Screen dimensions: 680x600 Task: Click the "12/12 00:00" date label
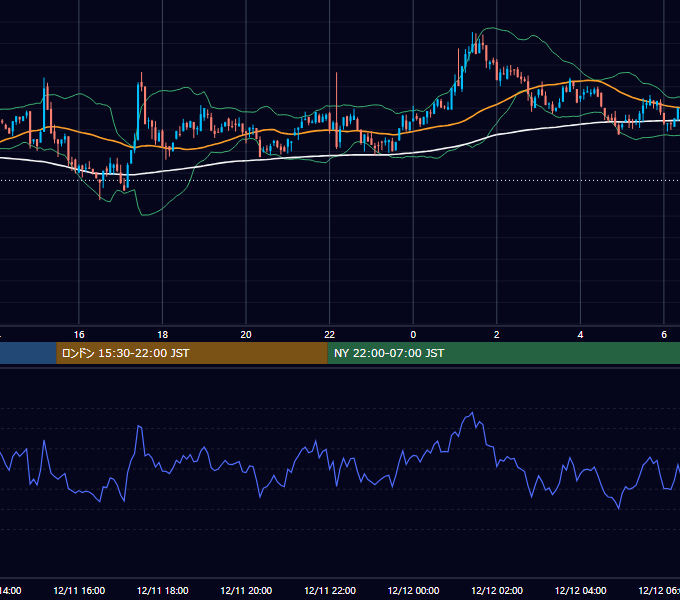pos(413,590)
